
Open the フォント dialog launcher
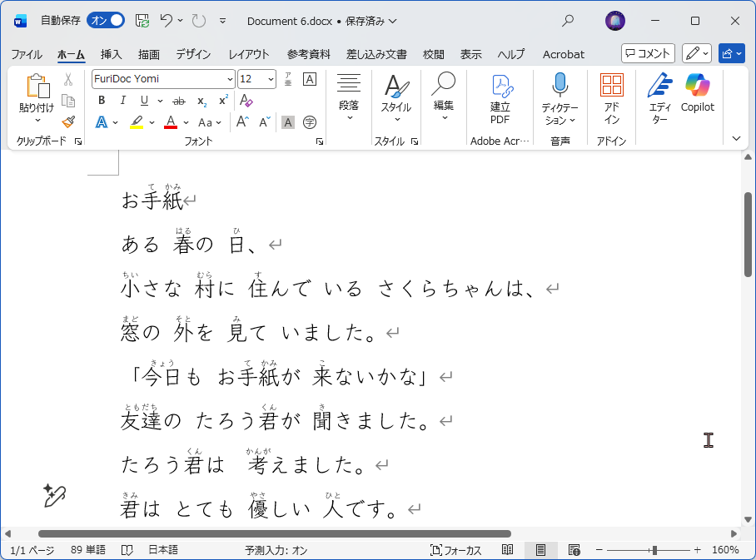click(x=320, y=141)
